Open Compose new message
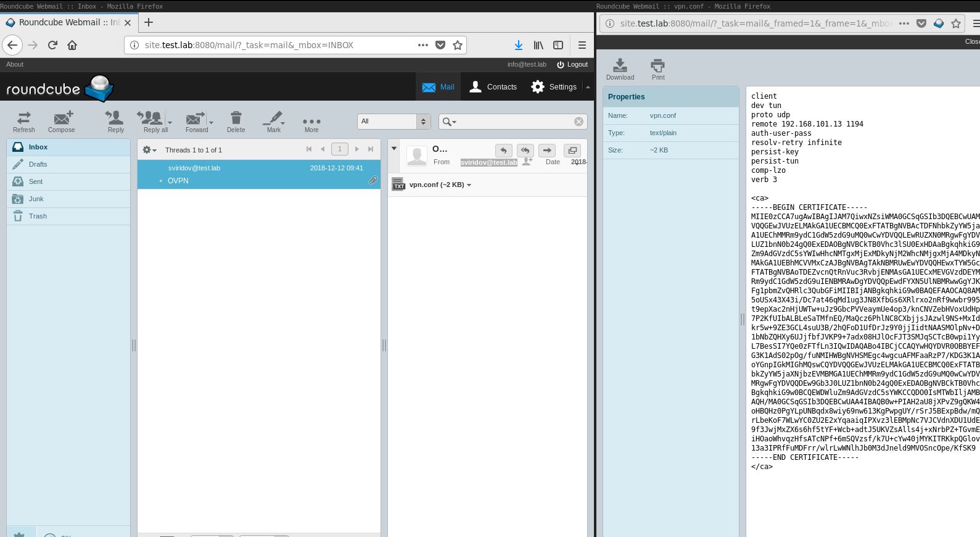 coord(62,121)
